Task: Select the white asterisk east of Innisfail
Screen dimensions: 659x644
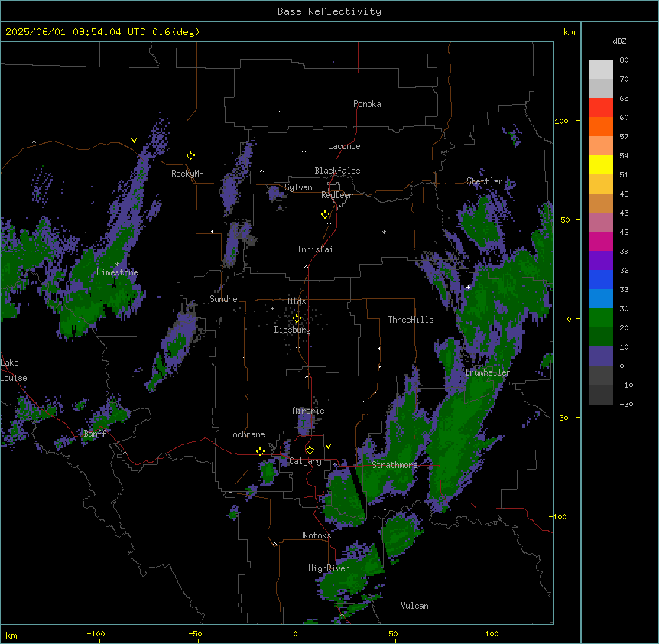Action: (x=384, y=232)
